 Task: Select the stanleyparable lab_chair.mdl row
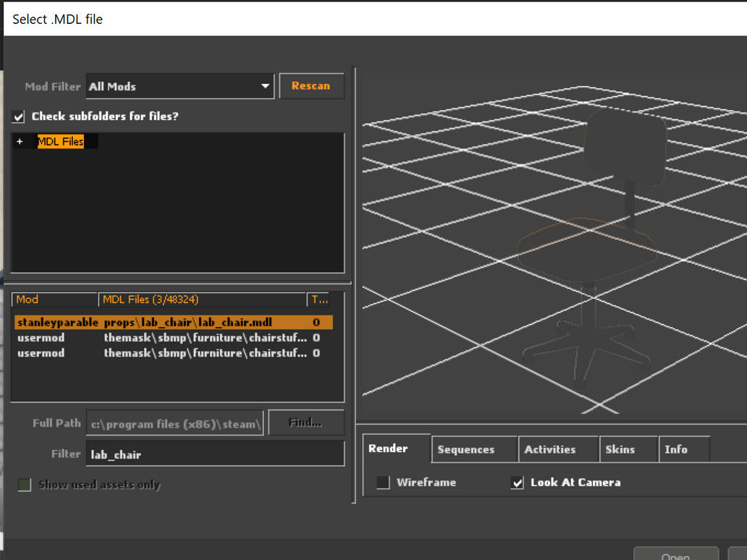pos(172,322)
